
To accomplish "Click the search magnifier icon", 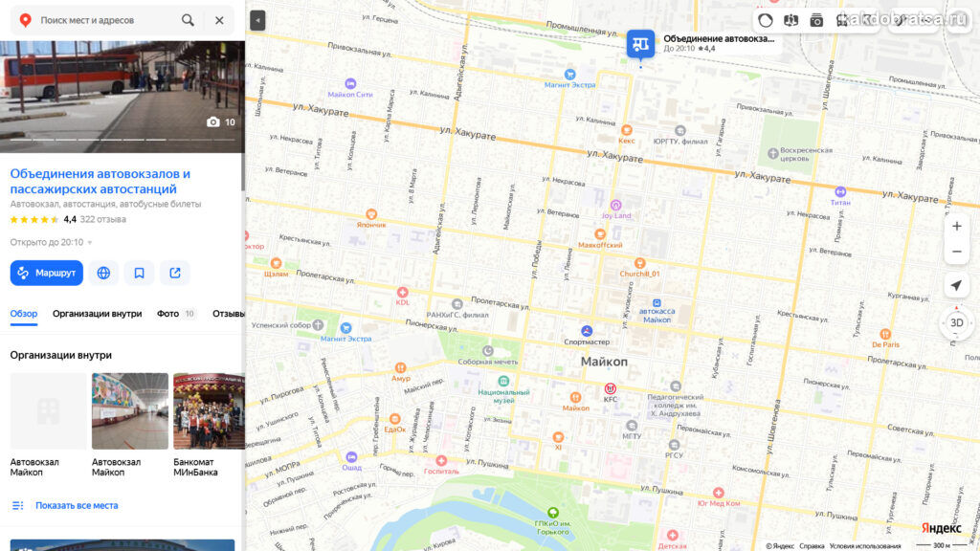I will tap(188, 20).
